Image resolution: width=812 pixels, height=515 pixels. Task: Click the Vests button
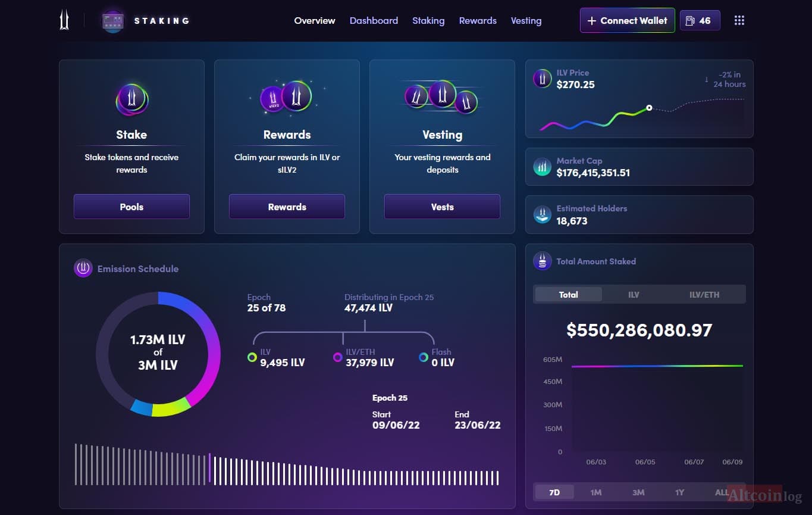point(442,207)
